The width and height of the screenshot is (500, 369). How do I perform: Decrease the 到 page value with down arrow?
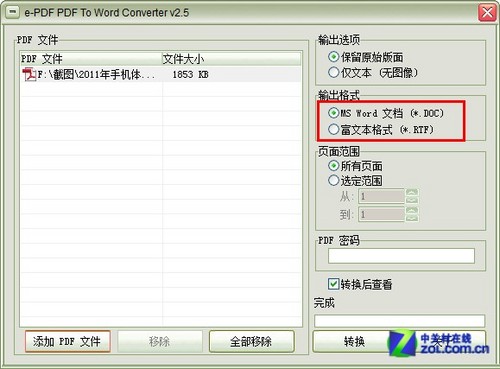click(412, 218)
